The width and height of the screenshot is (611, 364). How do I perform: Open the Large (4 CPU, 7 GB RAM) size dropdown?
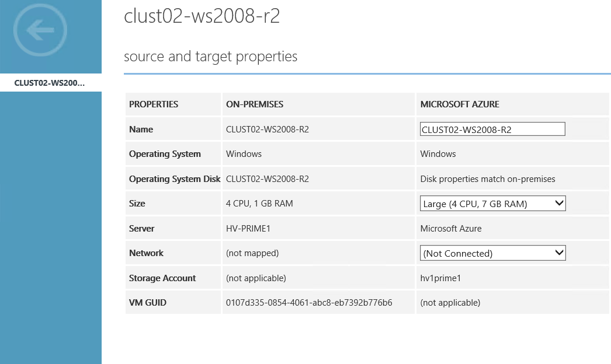point(492,204)
